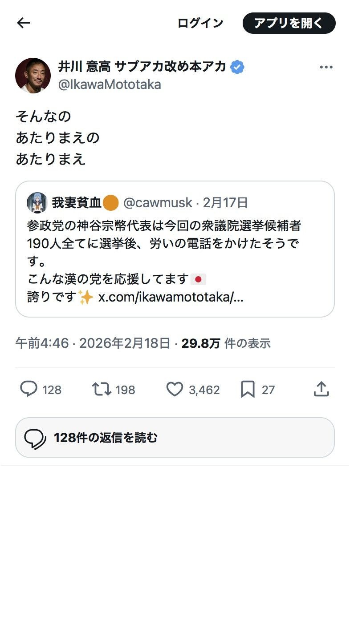Click the 午前4:46 timestamp
This screenshot has width=350, height=644.
click(x=42, y=343)
